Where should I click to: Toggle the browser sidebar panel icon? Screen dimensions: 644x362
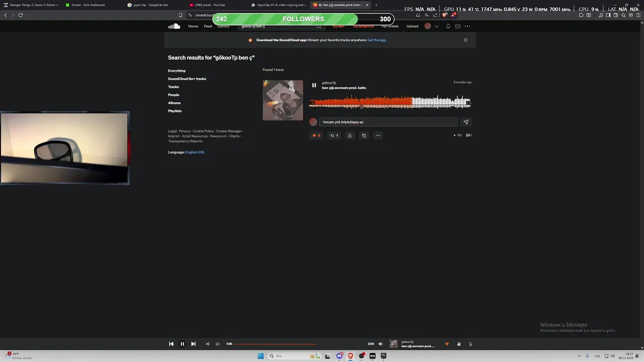click(608, 15)
